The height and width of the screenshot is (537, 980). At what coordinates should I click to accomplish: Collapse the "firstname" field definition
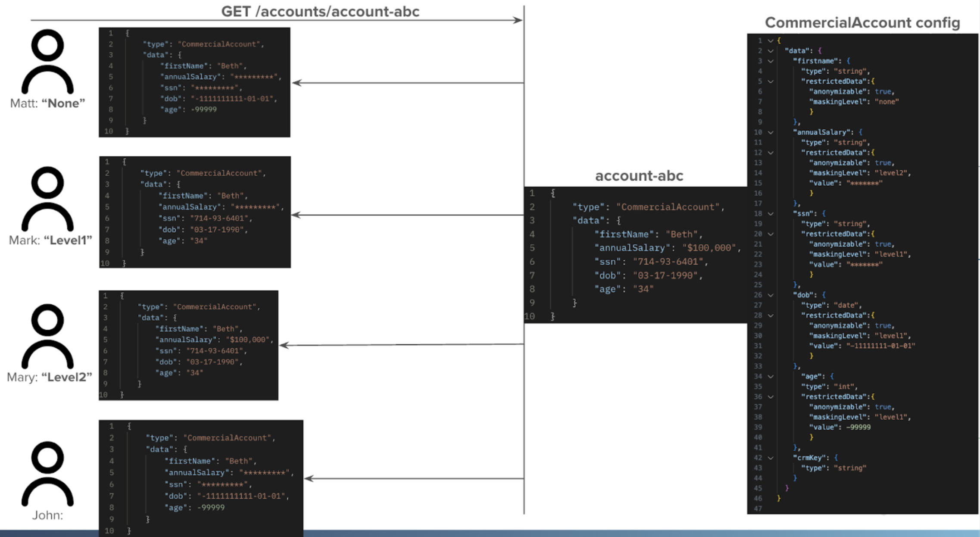coord(771,61)
